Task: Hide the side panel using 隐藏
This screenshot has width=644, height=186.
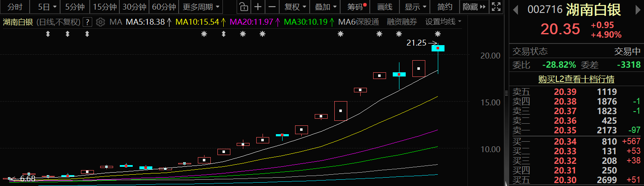Action: [474, 7]
